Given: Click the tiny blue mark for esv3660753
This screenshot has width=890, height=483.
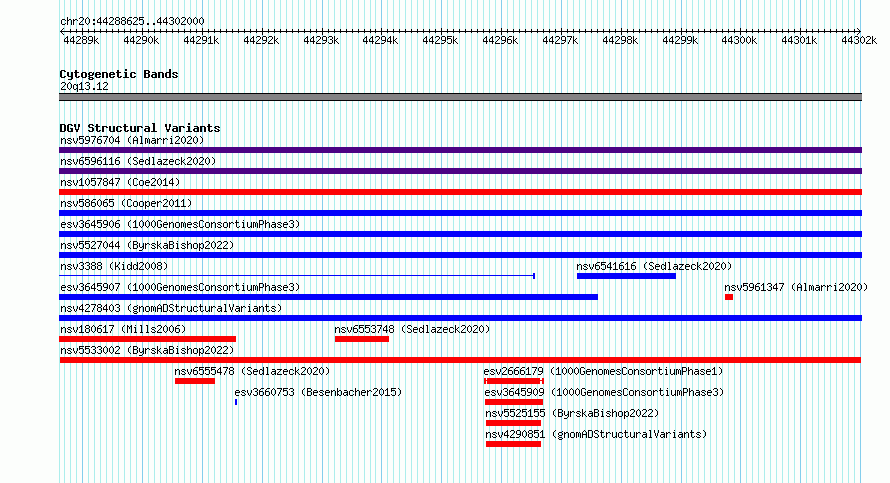Looking at the screenshot, I should click(x=236, y=402).
